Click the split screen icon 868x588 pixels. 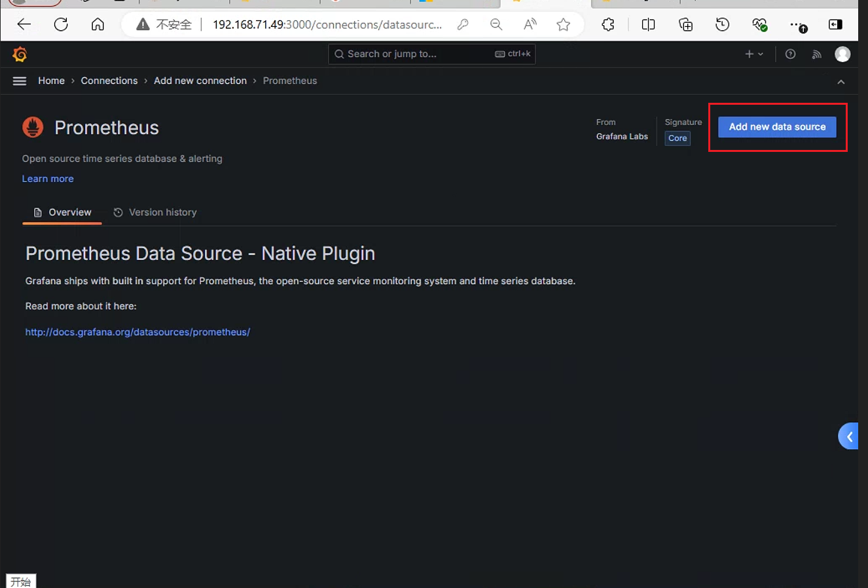(x=648, y=24)
